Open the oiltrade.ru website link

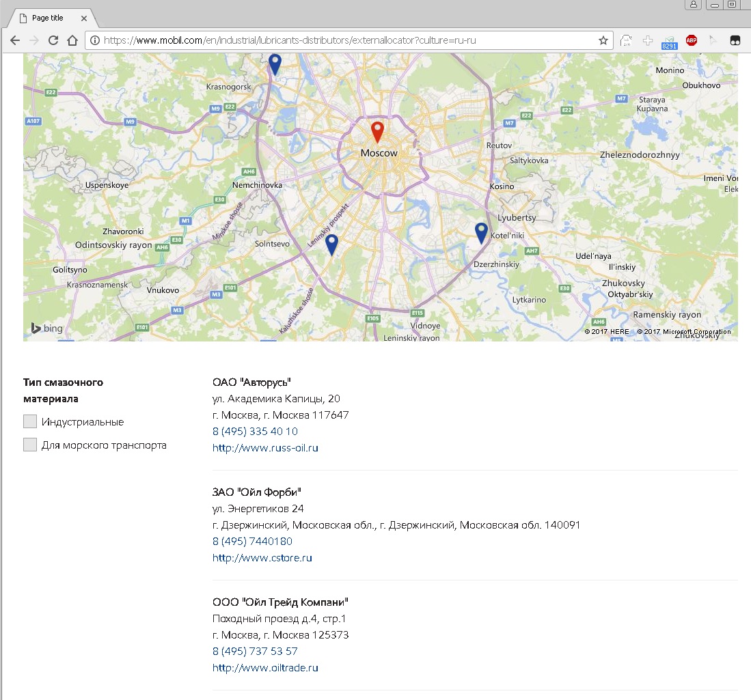(265, 667)
